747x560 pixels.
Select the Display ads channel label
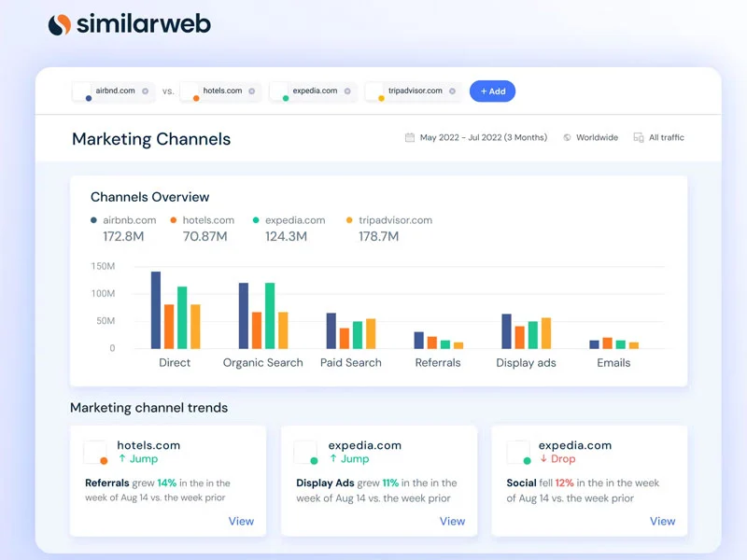click(526, 363)
